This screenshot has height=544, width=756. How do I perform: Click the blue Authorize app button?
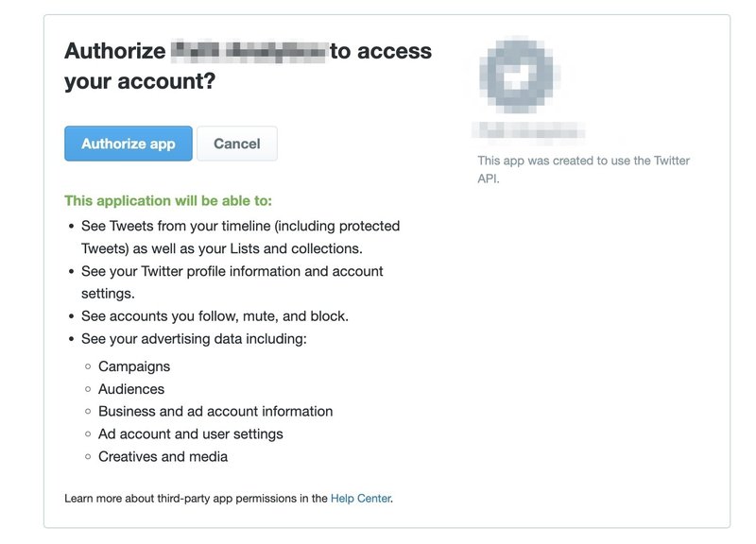point(127,144)
